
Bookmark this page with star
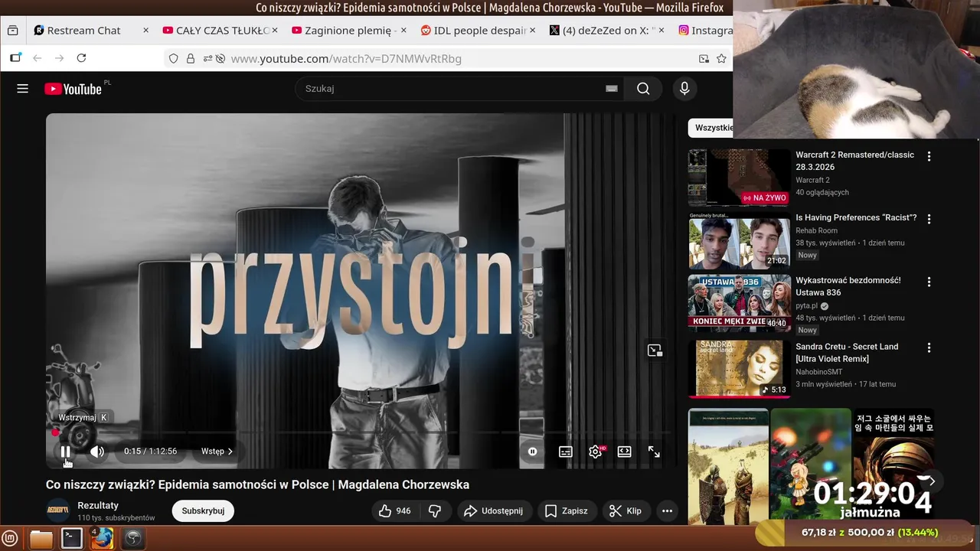point(721,59)
